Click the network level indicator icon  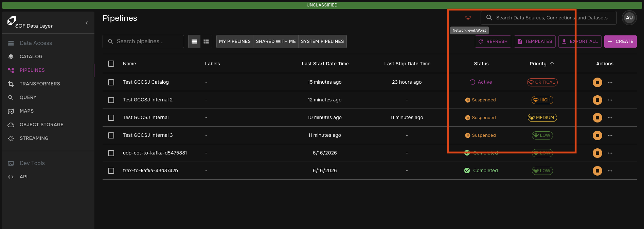pos(468,18)
